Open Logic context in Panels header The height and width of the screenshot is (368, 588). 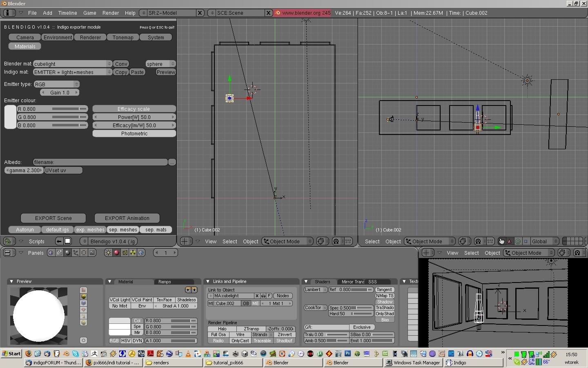[x=51, y=253]
